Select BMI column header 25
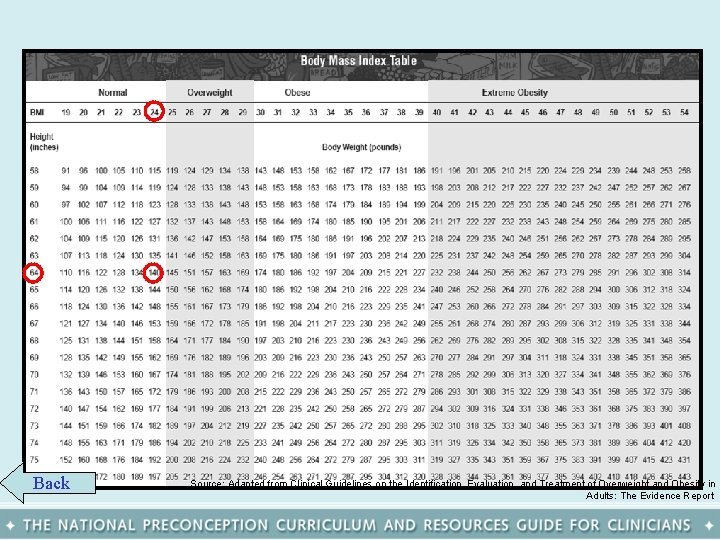Viewport: 720px width, 540px height. tap(172, 112)
